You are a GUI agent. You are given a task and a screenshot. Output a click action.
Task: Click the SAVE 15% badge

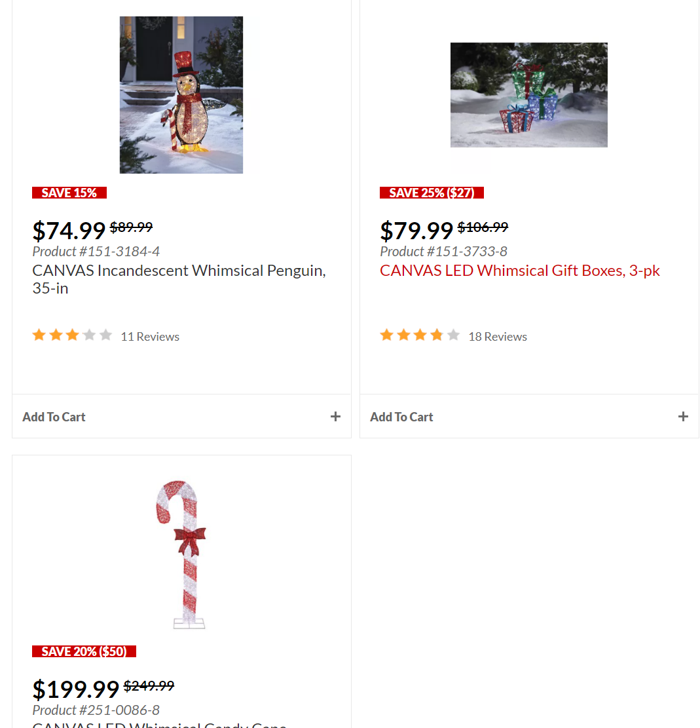69,193
